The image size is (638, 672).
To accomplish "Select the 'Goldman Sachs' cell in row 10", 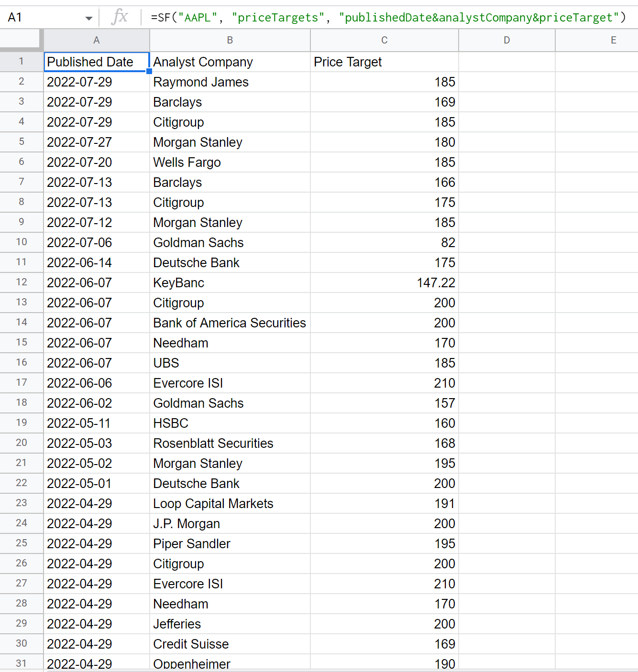I will pyautogui.click(x=230, y=242).
